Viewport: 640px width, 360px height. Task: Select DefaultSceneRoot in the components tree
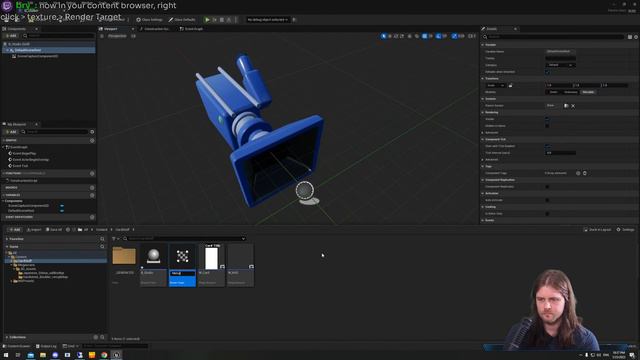pos(28,50)
